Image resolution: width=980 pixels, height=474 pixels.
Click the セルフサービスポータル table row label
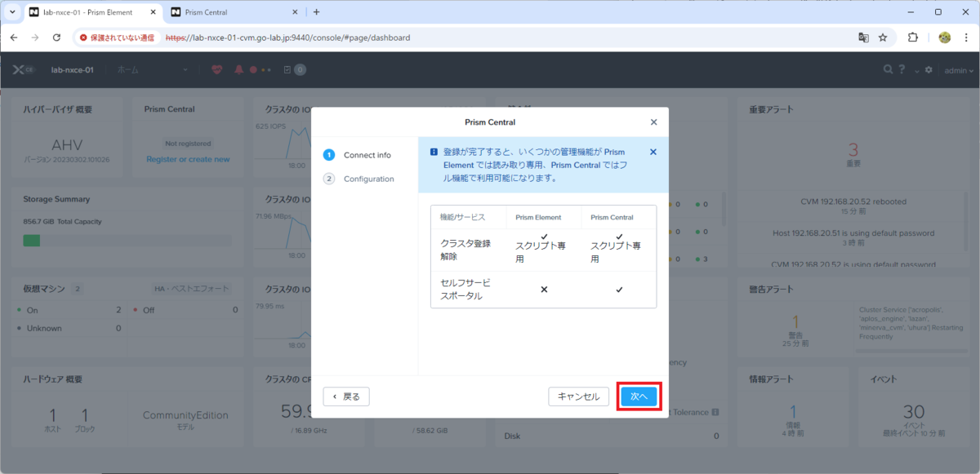point(465,289)
